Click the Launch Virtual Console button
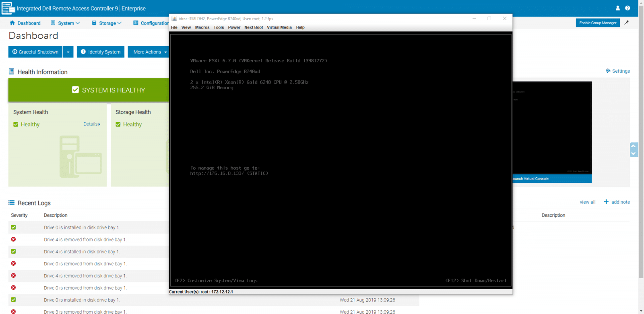Screen dimensions: 644x314 pos(552,179)
